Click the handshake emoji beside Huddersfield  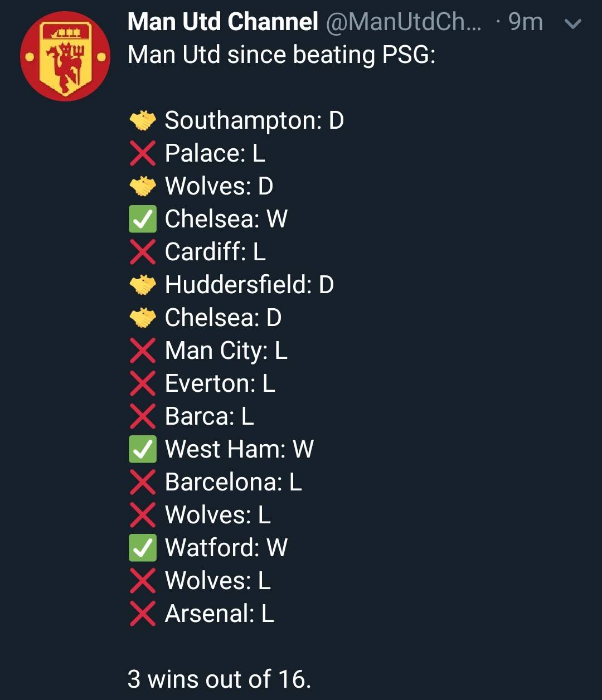tap(143, 285)
